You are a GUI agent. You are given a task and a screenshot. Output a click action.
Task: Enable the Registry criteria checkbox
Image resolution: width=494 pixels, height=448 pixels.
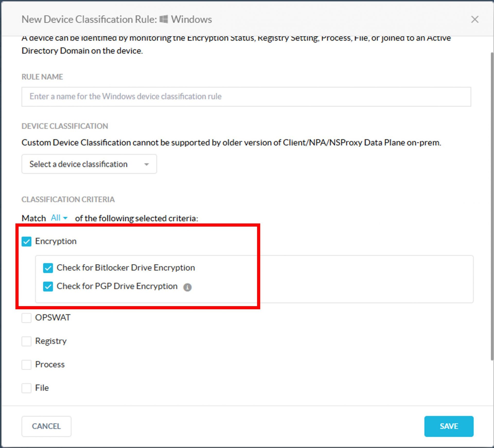(27, 341)
